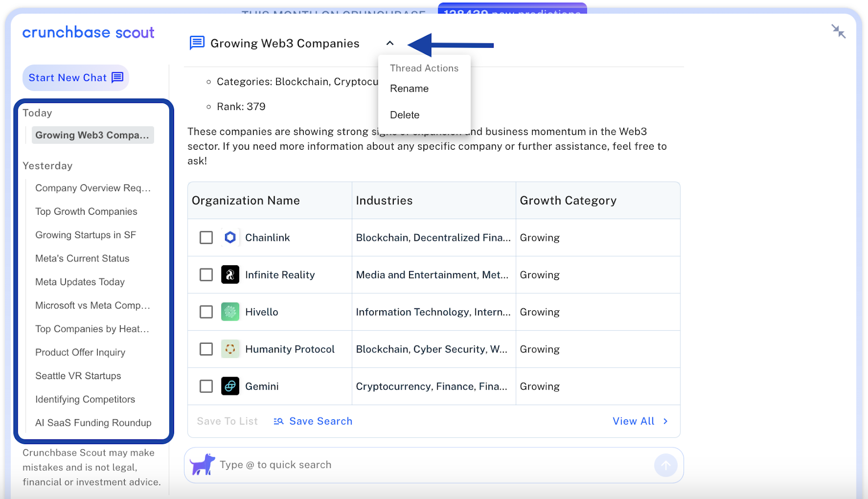Viewport: 868px width, 499px height.
Task: Click Blockchain, Decentralized Fina... industries cell
Action: (x=433, y=238)
